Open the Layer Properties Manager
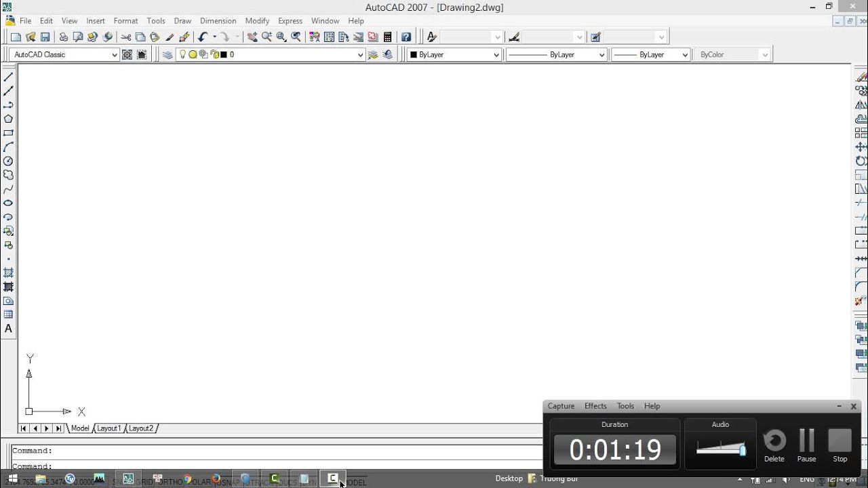868x488 pixels. point(167,55)
